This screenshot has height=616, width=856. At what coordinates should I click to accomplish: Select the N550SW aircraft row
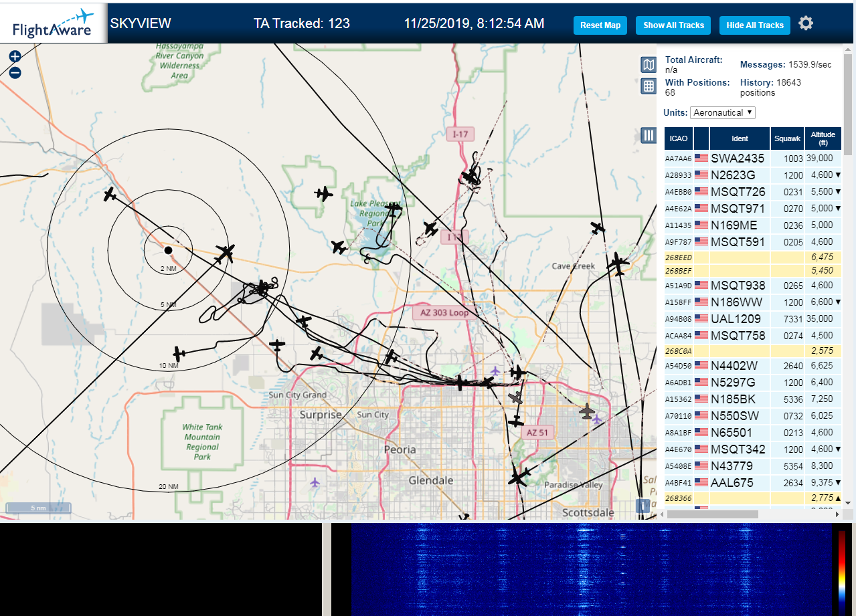click(753, 416)
